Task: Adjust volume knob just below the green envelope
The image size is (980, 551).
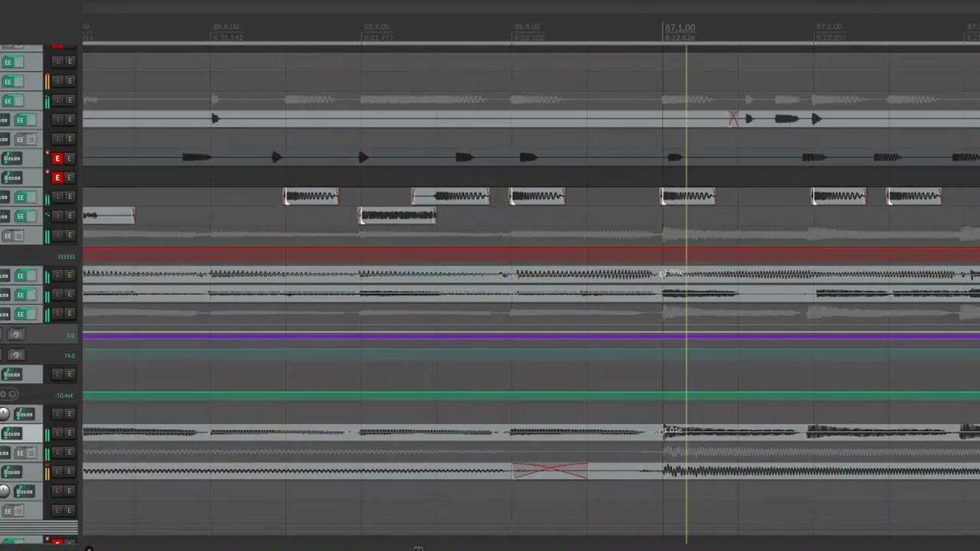Action: pos(5,414)
